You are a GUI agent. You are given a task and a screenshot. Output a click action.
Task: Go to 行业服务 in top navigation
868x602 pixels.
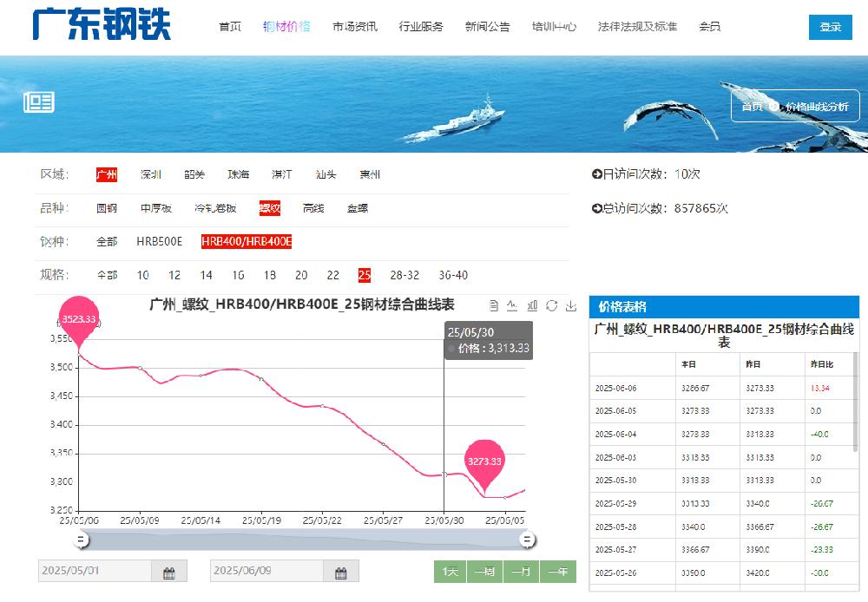pos(421,27)
